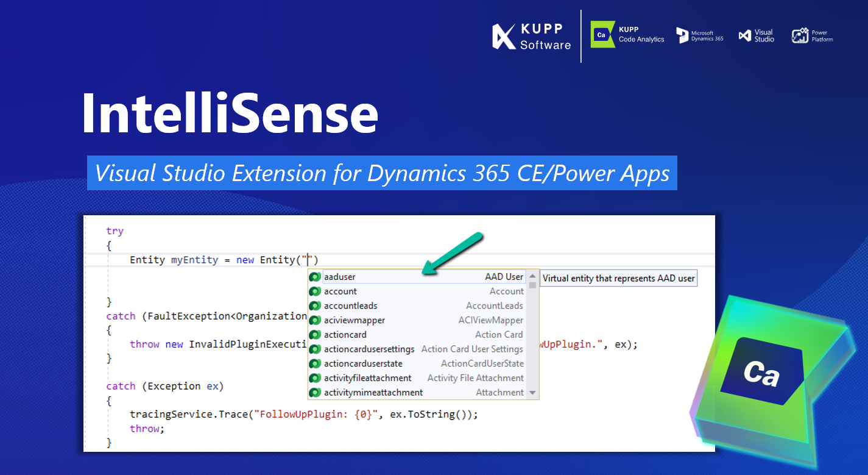
Task: Click the entity icon next to account
Action: pyautogui.click(x=315, y=291)
